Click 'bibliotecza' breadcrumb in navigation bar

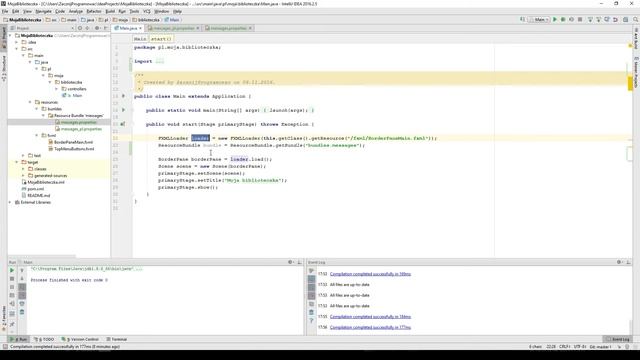coord(146,20)
